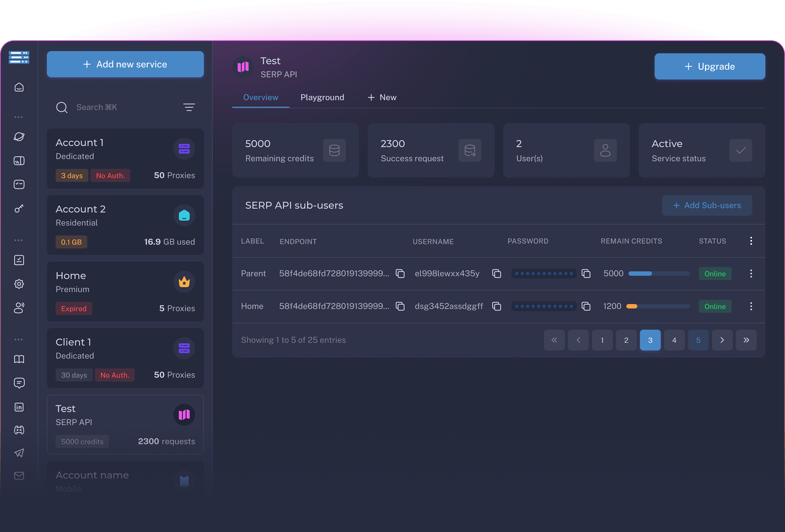
Task: Open the Parent row actions menu
Action: tap(751, 273)
